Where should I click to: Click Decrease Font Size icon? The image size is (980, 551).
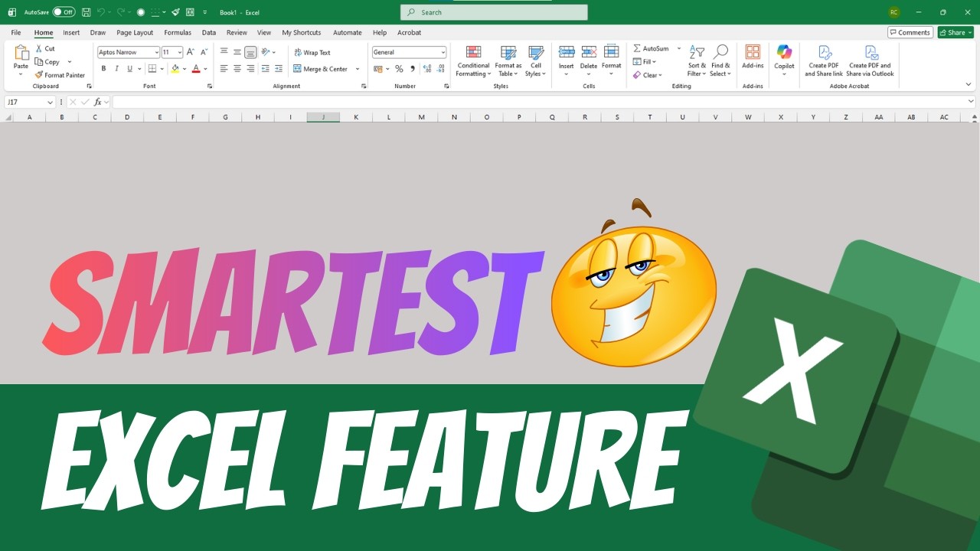204,52
